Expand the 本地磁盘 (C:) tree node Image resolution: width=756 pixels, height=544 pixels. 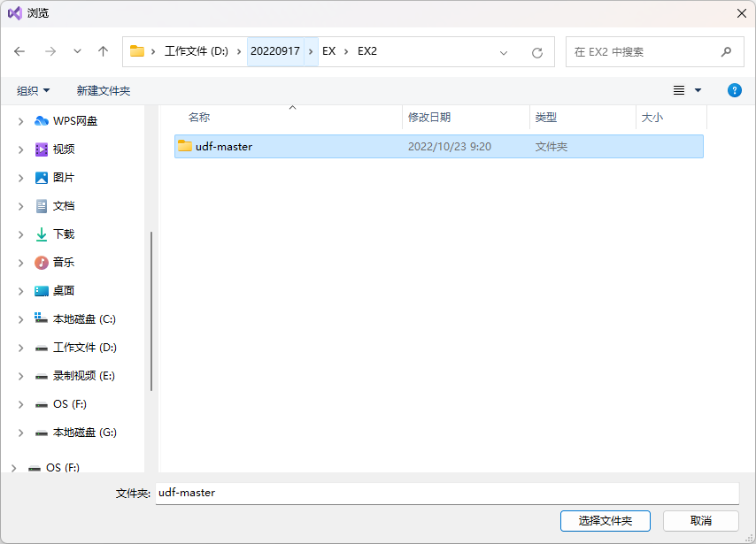[x=20, y=319]
